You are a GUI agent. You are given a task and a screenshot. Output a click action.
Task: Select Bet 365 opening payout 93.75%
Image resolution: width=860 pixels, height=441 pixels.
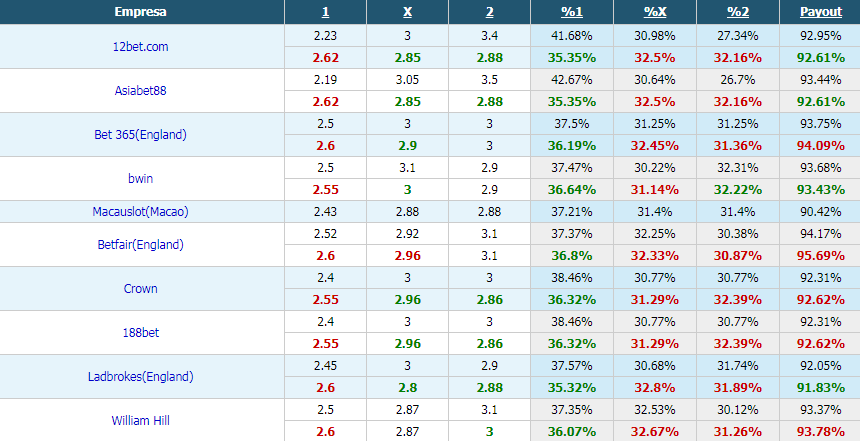pos(821,123)
